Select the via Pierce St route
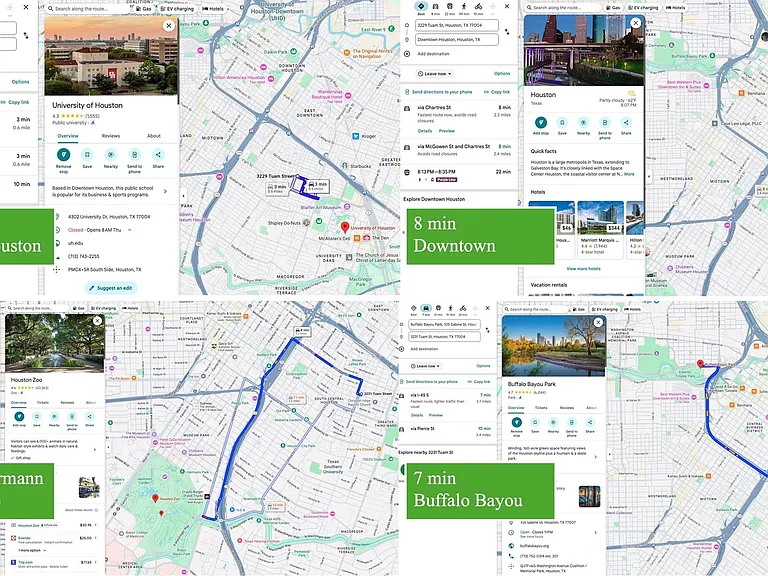768x576 pixels. 446,431
